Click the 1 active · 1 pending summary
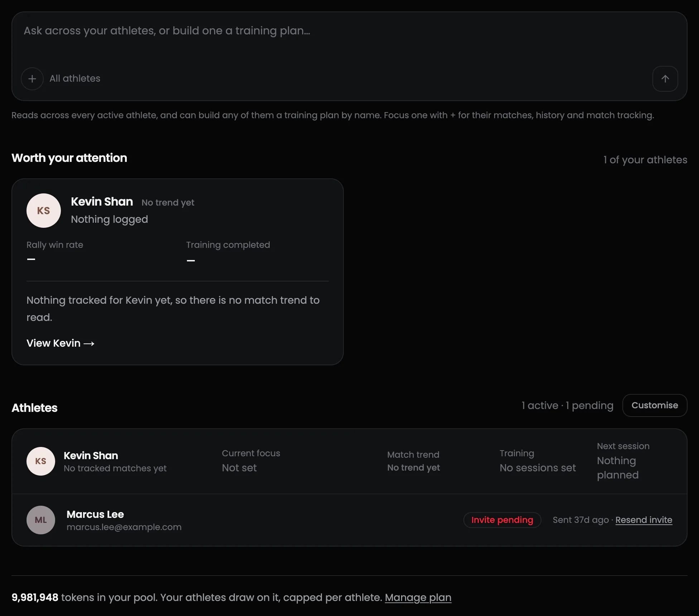 coord(568,405)
